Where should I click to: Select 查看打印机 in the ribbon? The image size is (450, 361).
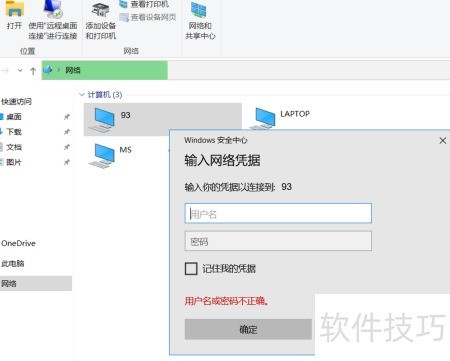(144, 4)
